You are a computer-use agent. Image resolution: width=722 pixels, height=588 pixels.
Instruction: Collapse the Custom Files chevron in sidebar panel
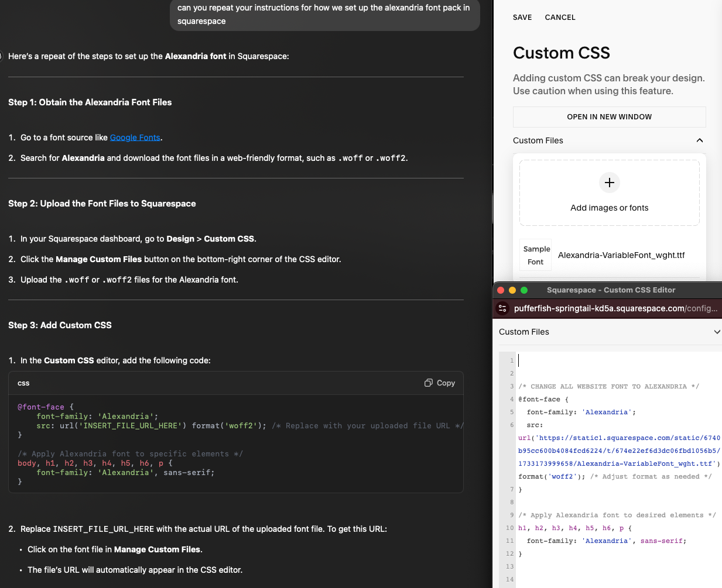click(699, 140)
